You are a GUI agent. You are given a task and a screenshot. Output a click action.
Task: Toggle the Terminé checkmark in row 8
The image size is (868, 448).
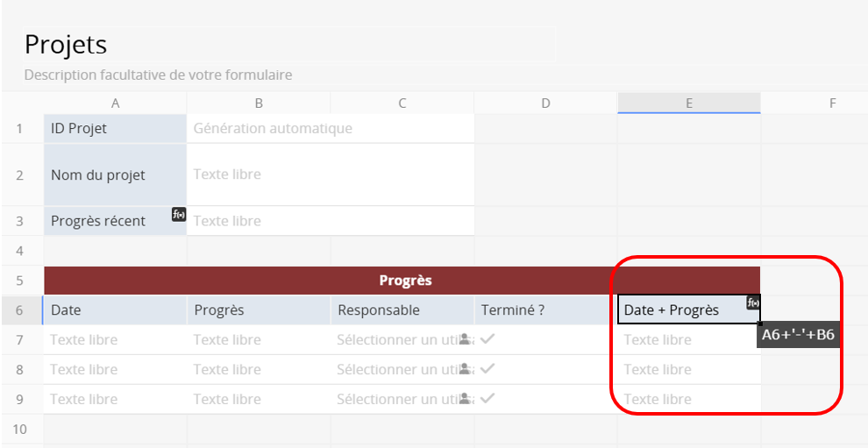click(487, 369)
